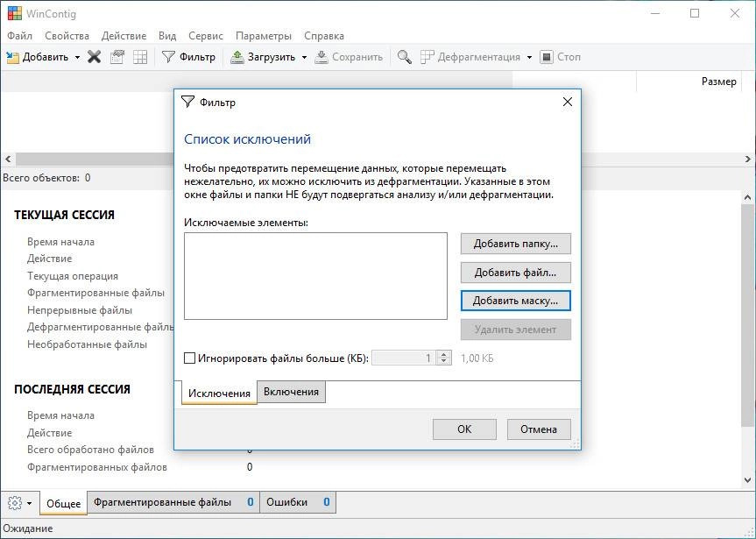
Task: Open the Файл menu
Action: (x=20, y=36)
